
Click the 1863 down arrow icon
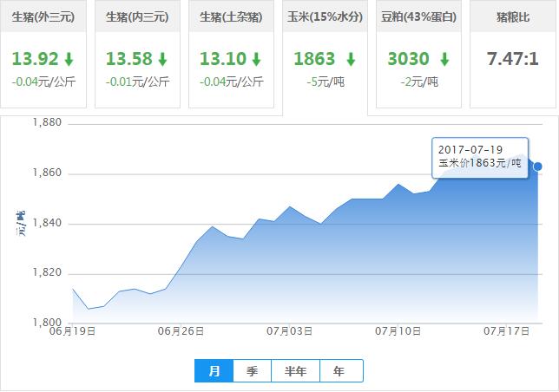tap(352, 59)
